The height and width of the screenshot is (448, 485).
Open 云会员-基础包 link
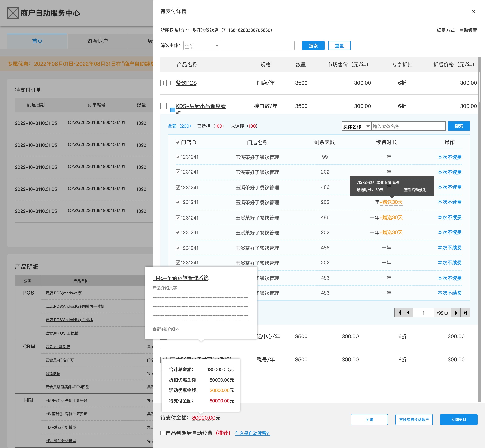(58, 347)
